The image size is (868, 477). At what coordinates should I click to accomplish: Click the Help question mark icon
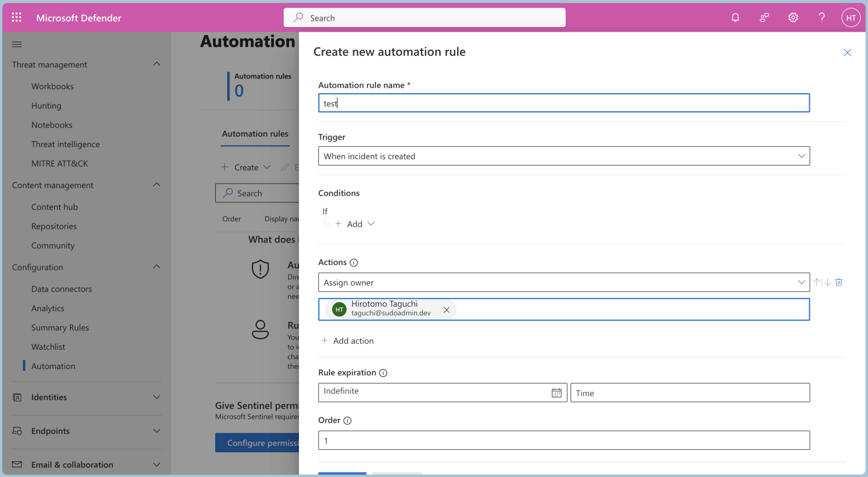point(822,18)
